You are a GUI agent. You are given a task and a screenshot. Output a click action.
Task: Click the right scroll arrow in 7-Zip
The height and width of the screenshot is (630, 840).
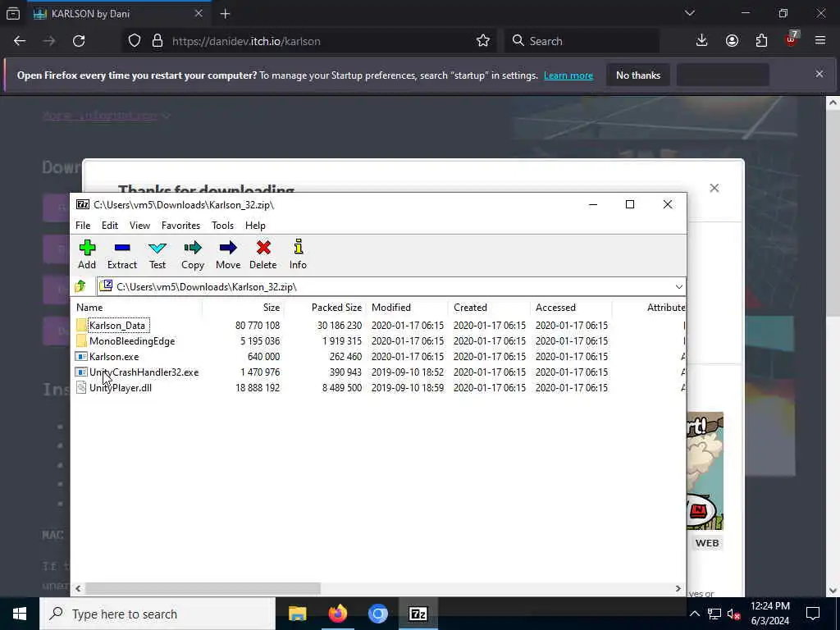tap(678, 588)
